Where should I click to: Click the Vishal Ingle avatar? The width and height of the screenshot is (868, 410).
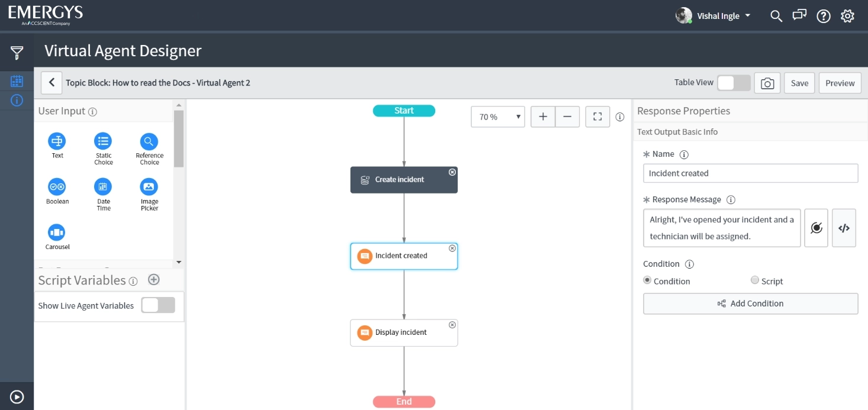(x=684, y=15)
